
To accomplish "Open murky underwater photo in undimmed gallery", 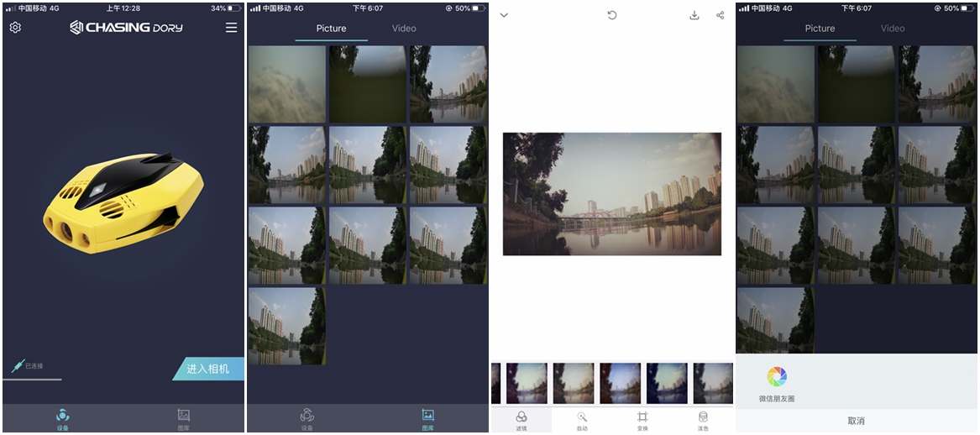I will click(287, 84).
